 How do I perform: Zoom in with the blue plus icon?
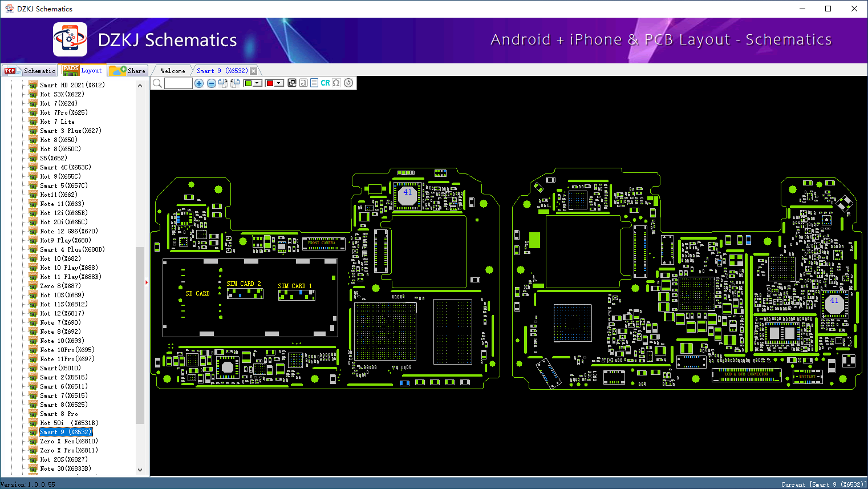point(199,83)
